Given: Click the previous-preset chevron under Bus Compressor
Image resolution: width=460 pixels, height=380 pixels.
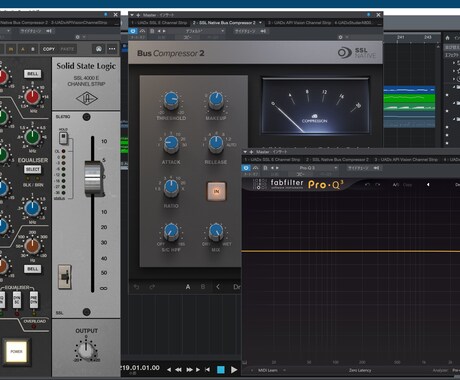Looking at the screenshot, I should pyautogui.click(x=218, y=287).
